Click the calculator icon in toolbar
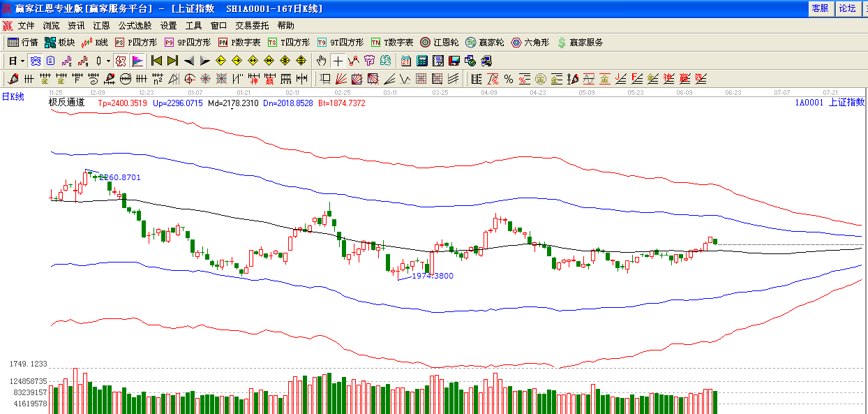Screen dimensions: 868x414 (422, 61)
